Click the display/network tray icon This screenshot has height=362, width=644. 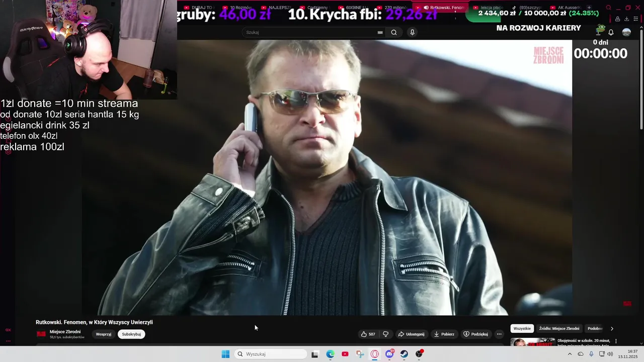601,354
